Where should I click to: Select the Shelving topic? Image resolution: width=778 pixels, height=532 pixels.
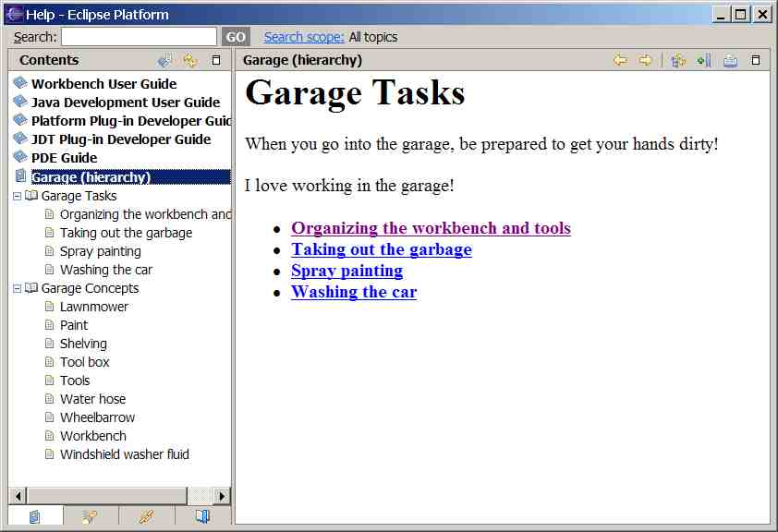pos(83,344)
